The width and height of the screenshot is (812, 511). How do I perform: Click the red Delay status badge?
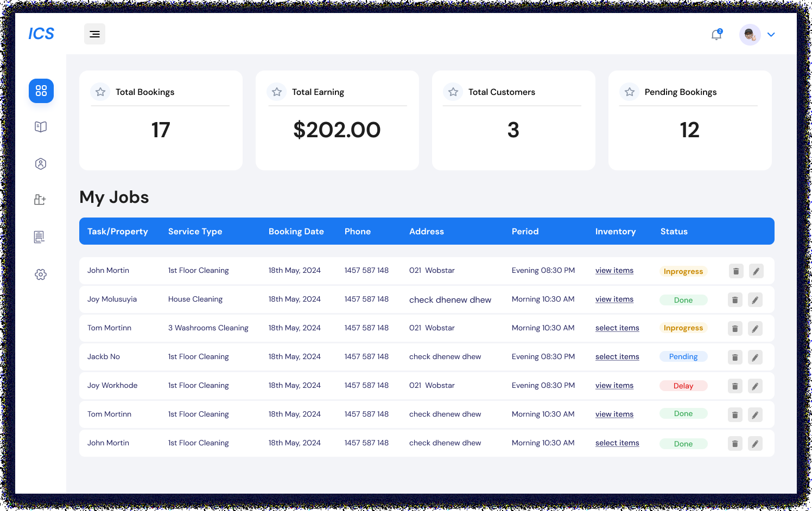(683, 386)
